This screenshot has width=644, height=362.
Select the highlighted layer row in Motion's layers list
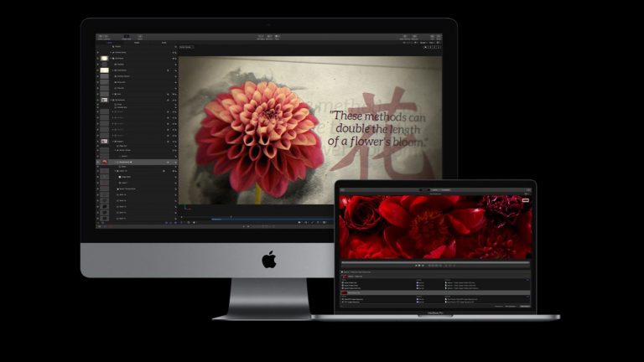pos(137,162)
